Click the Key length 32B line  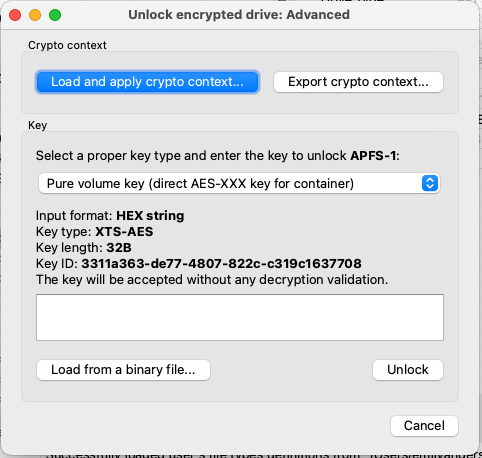coord(84,248)
